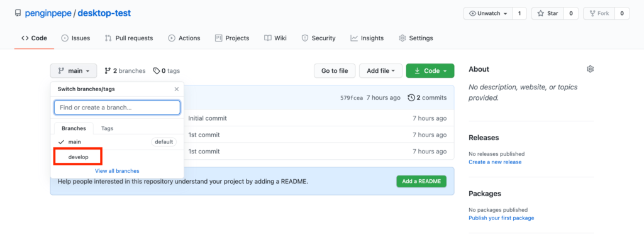Screen dimensions: 644x244
Task: Click the tags icon showing 0 tags
Action: [x=157, y=70]
